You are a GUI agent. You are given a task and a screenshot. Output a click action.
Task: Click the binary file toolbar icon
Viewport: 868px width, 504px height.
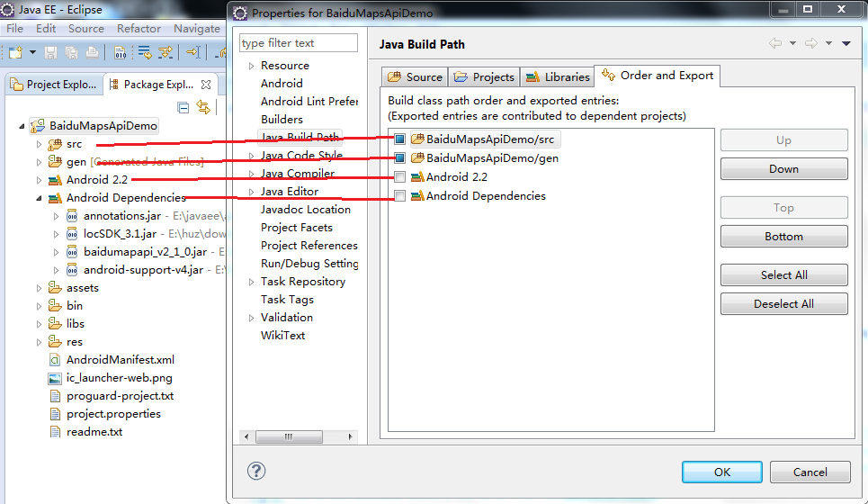tap(120, 52)
